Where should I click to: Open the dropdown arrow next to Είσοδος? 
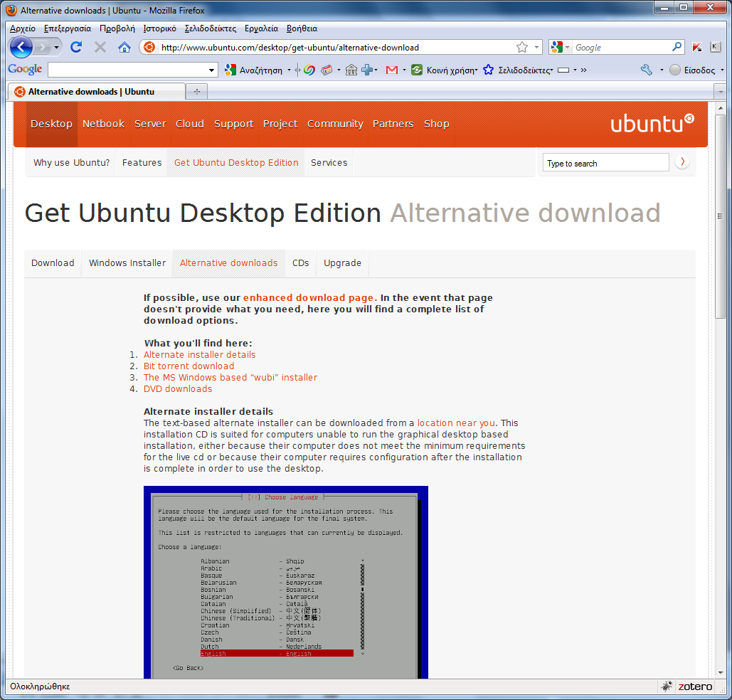point(722,70)
